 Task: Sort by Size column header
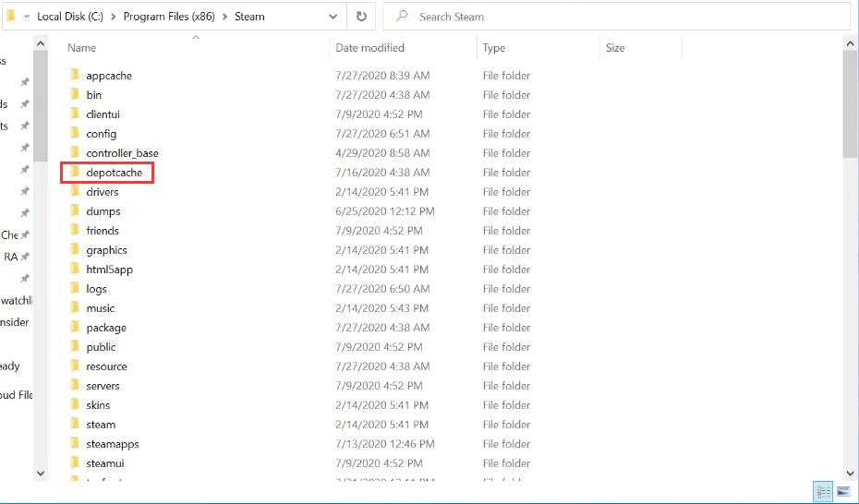(x=614, y=48)
